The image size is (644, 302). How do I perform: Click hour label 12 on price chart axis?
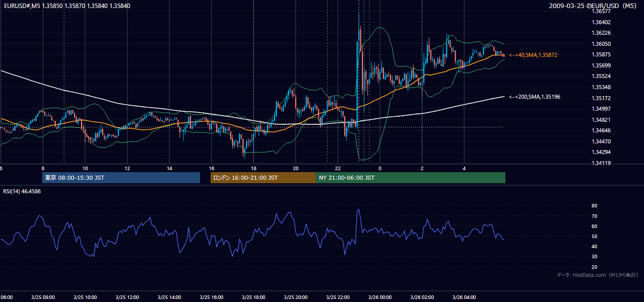tap(127, 168)
